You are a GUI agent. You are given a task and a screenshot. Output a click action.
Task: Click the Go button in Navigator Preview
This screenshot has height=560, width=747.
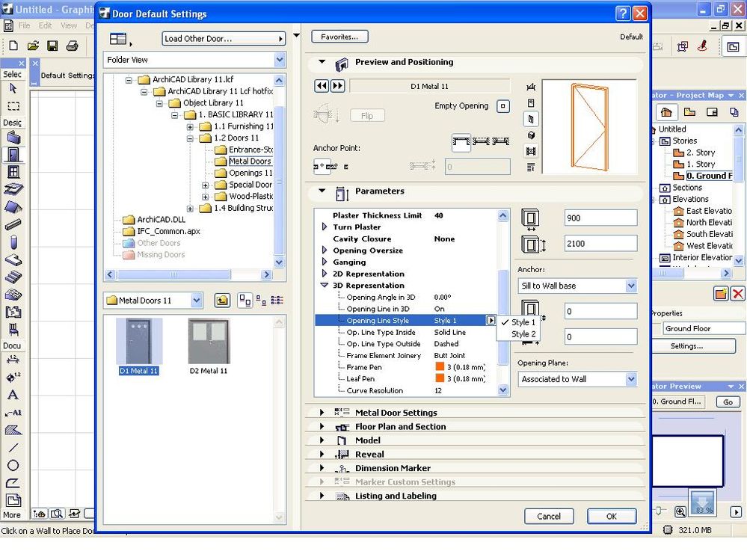click(728, 402)
